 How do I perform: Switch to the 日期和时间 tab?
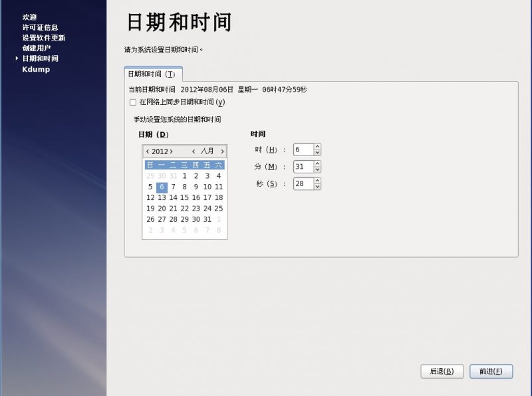click(x=152, y=74)
